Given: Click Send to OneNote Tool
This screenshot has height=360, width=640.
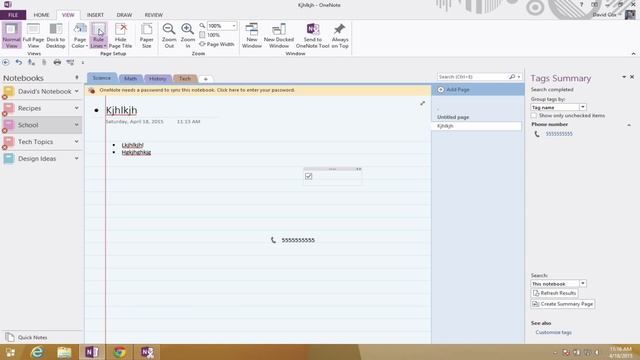Looking at the screenshot, I should click(313, 36).
